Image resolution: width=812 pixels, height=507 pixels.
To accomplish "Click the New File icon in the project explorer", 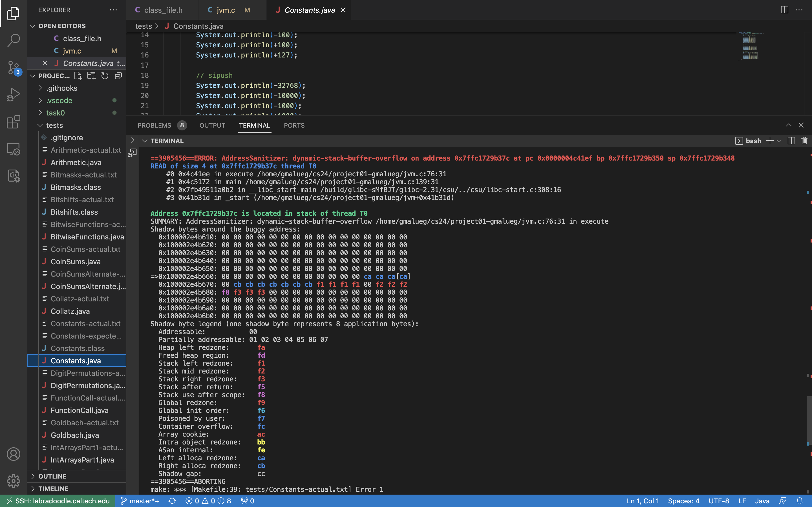I will [78, 76].
